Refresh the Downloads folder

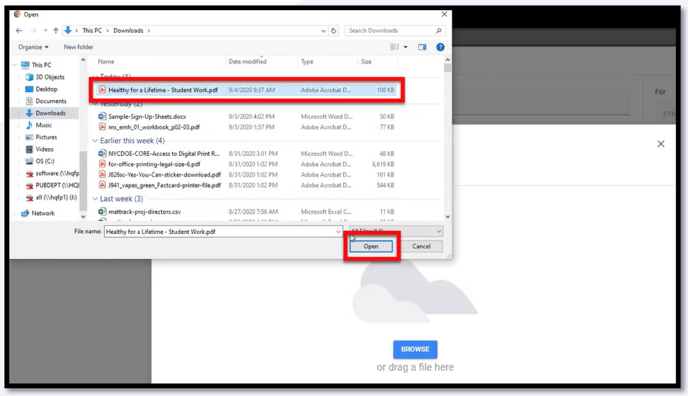333,31
